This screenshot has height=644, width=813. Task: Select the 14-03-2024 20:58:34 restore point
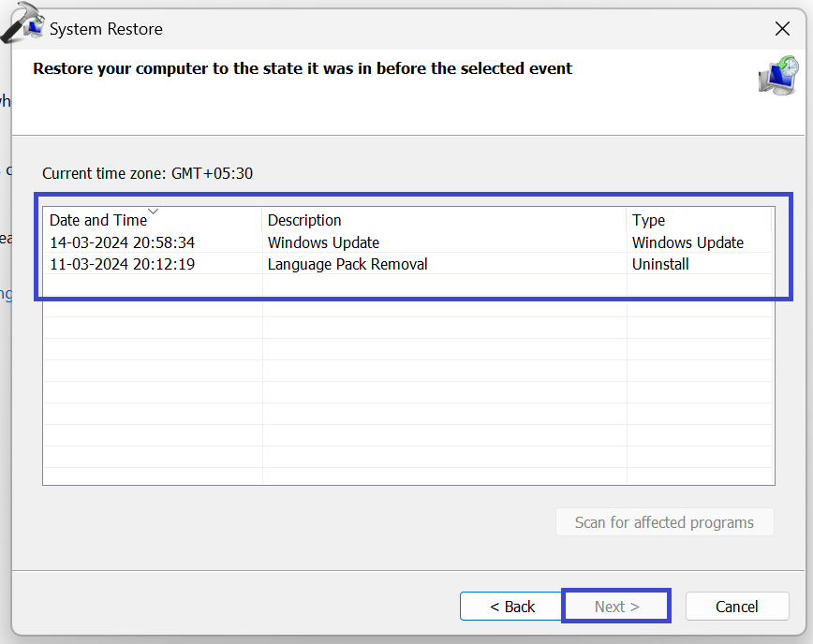[x=122, y=242]
